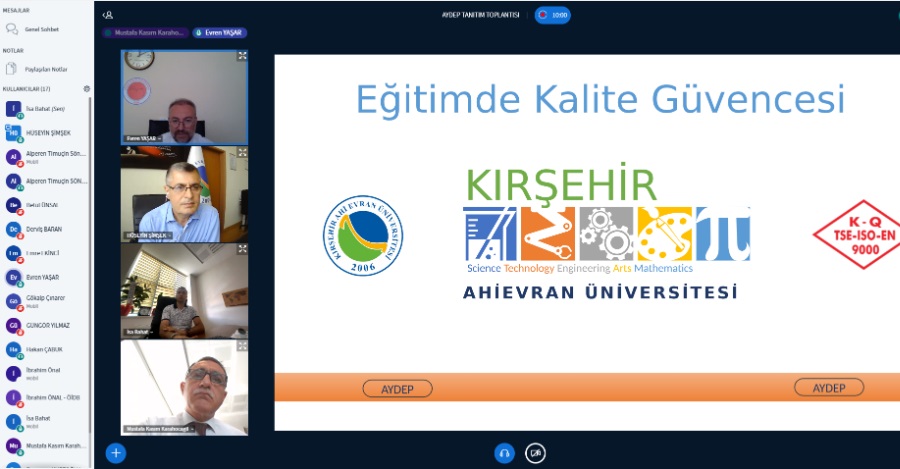
Task: Click the headphone audio button
Action: [x=504, y=453]
